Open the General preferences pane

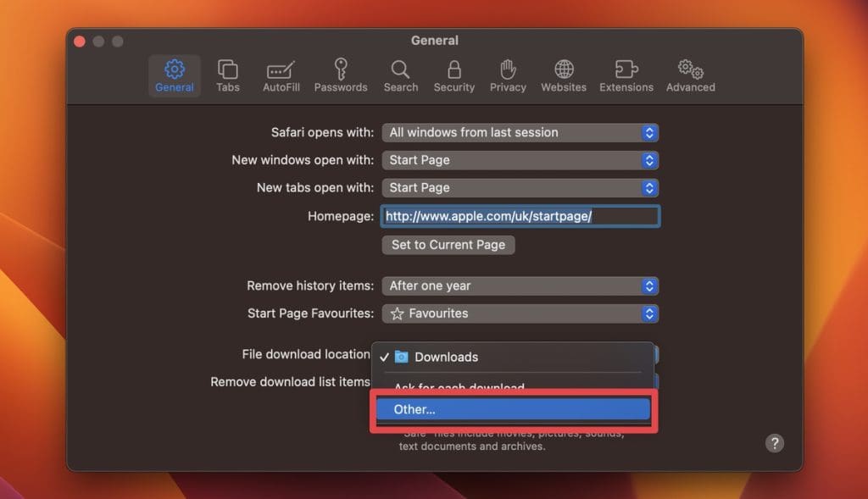(x=175, y=75)
